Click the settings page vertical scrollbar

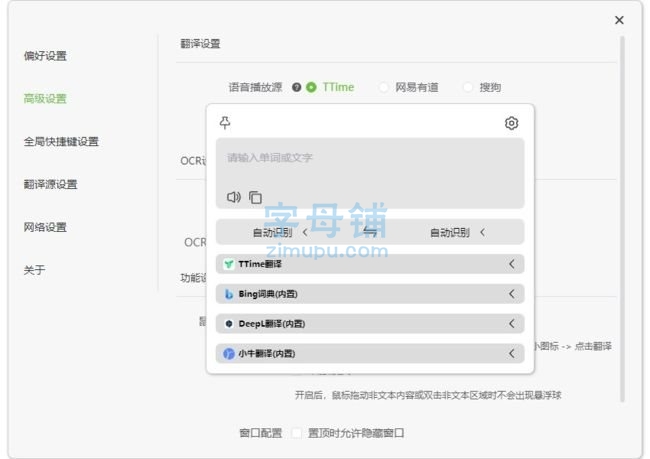click(x=622, y=219)
